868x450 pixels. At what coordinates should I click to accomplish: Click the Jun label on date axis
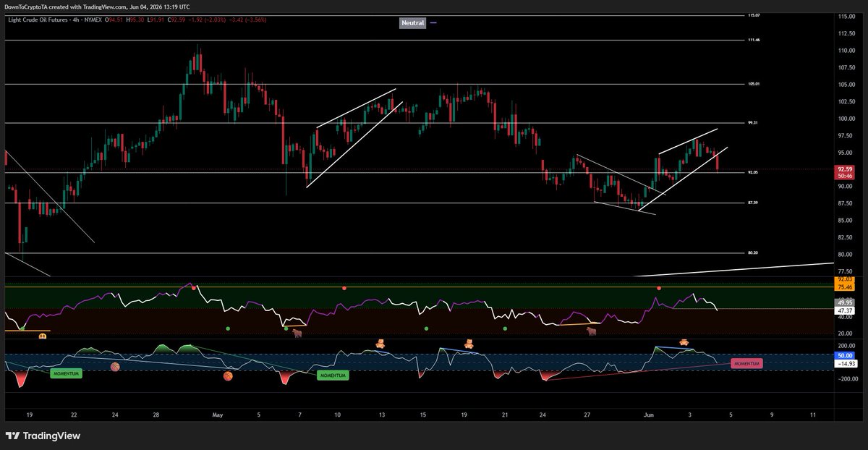649,415
